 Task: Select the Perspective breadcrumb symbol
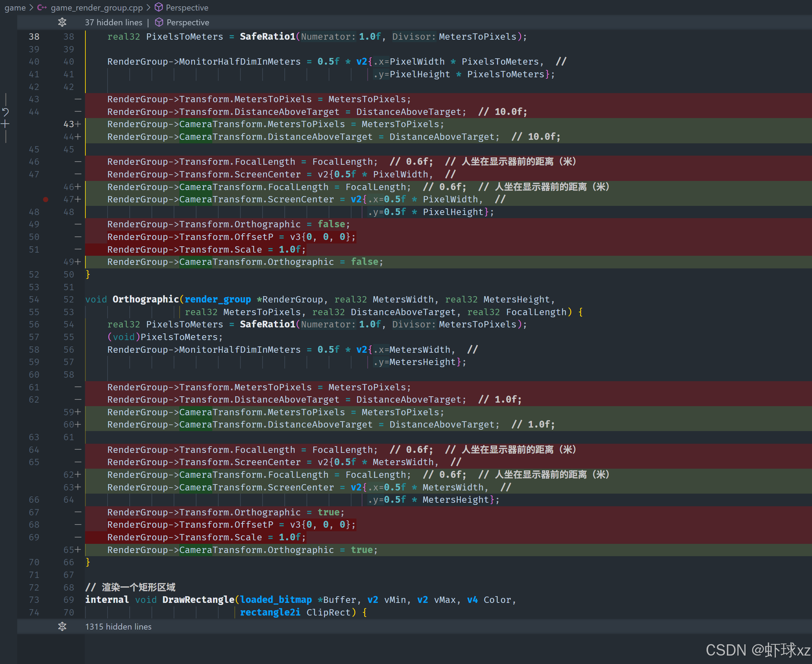(187, 8)
